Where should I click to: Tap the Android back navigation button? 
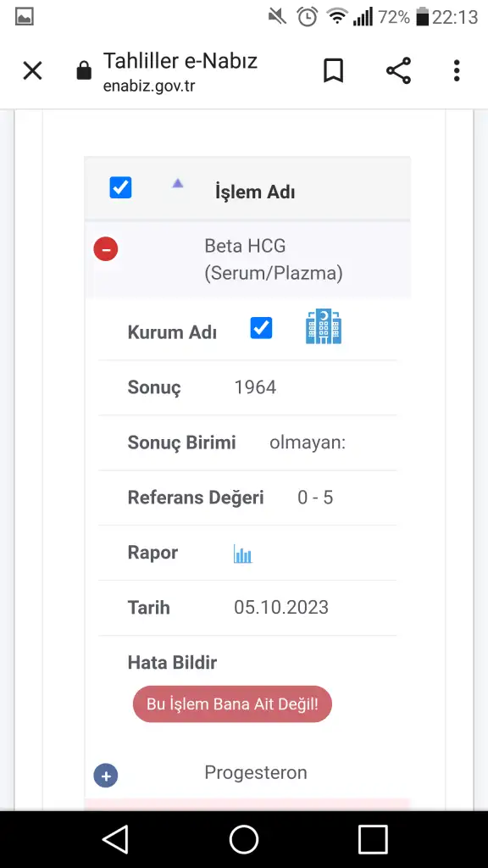point(115,839)
